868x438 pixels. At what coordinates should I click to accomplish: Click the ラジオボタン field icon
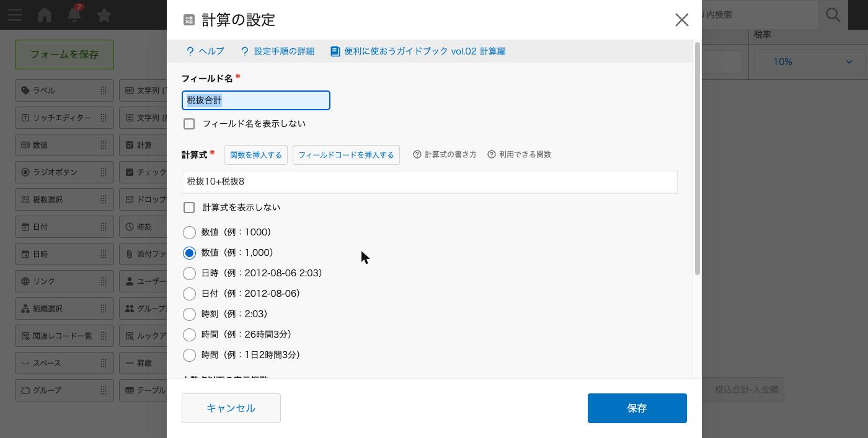25,172
